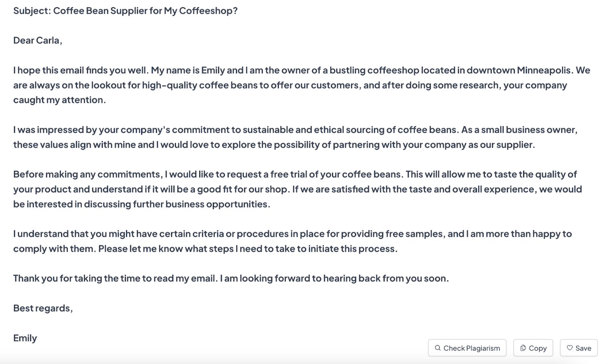Click the greeting line Dear Carla
Screen dimensions: 607x364
38,40
